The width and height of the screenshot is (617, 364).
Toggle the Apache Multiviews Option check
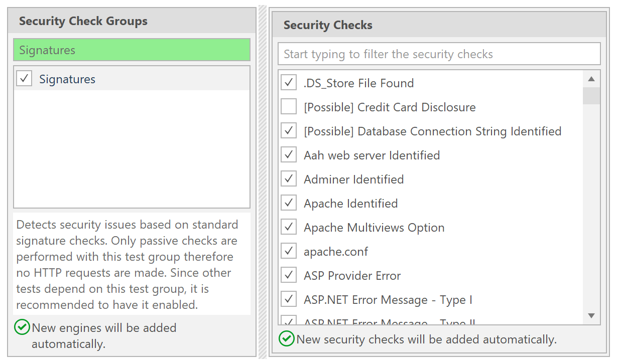click(x=289, y=227)
